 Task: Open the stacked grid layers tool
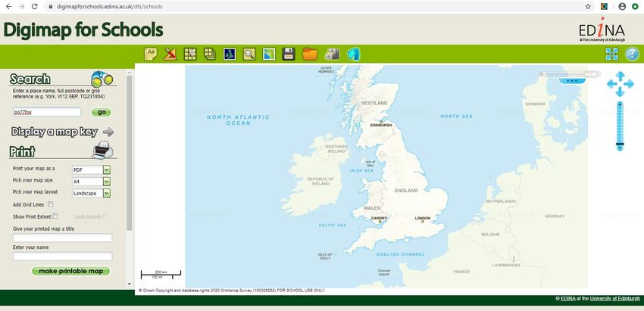[209, 54]
